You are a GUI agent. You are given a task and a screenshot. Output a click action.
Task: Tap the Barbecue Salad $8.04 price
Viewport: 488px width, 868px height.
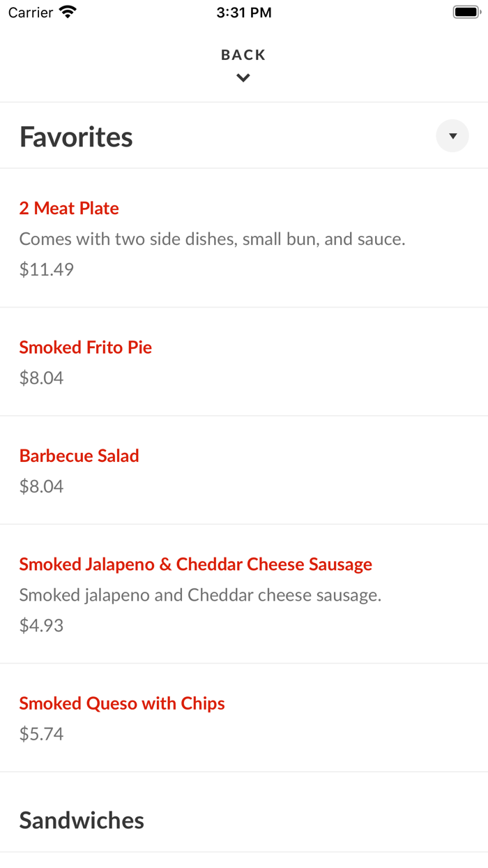point(41,486)
